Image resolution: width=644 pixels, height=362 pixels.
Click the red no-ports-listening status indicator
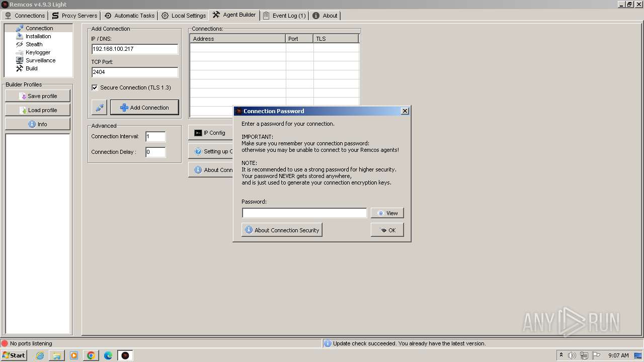point(5,343)
